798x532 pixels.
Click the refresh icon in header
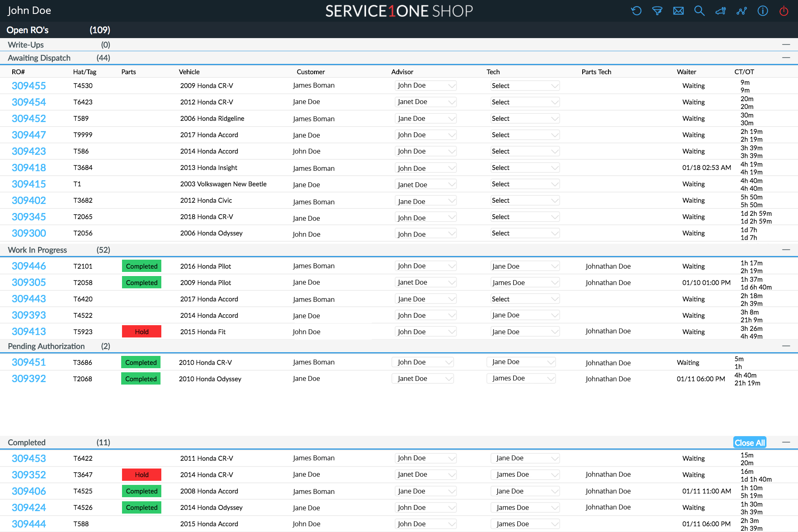point(636,11)
